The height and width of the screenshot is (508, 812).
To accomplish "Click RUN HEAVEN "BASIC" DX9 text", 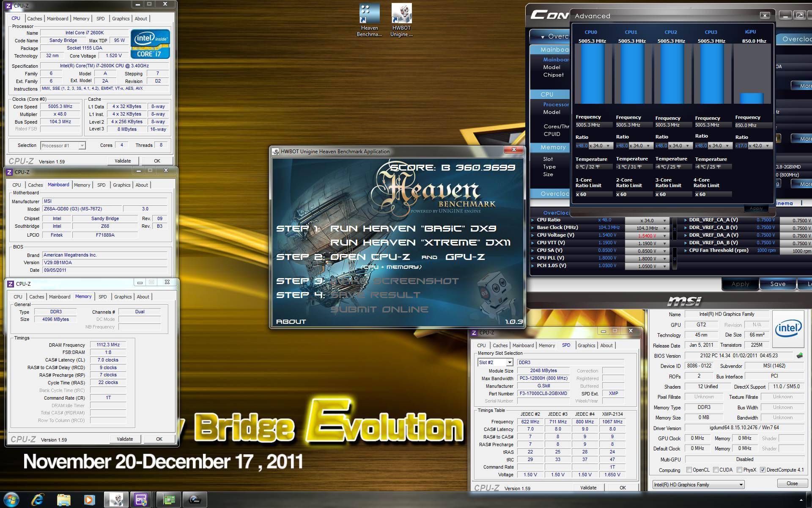I will (413, 229).
